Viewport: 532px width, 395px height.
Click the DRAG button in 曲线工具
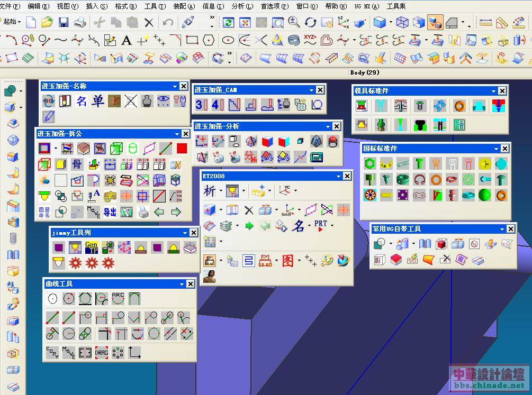click(x=102, y=353)
